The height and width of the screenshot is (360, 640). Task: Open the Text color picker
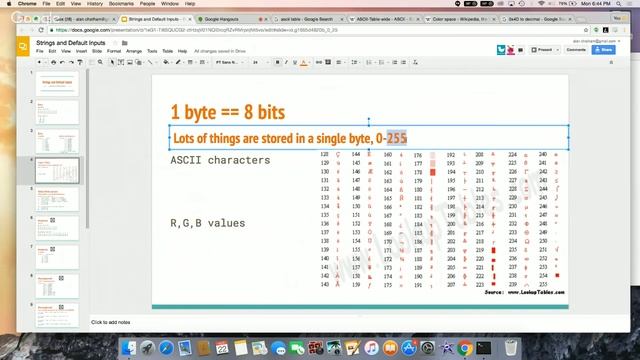point(304,62)
